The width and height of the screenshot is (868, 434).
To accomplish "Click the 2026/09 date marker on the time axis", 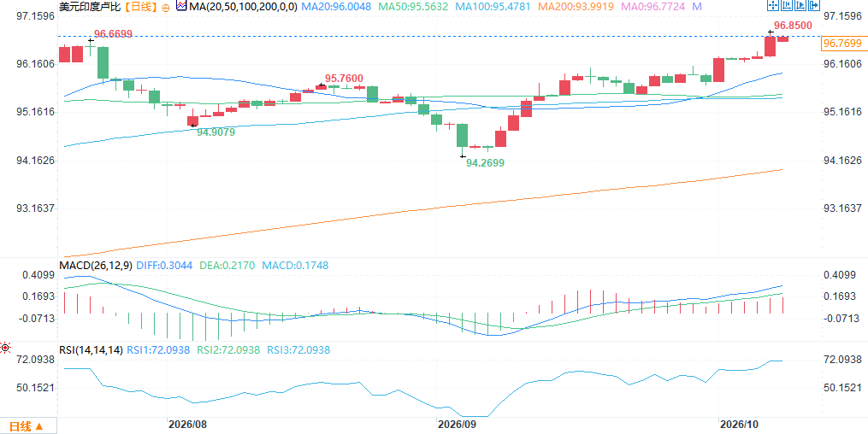I will 458,424.
